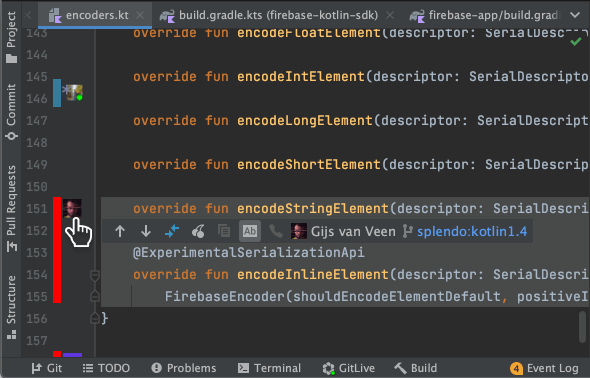The width and height of the screenshot is (590, 378).
Task: Click Gijs van Veen avatar in popup
Action: (299, 231)
